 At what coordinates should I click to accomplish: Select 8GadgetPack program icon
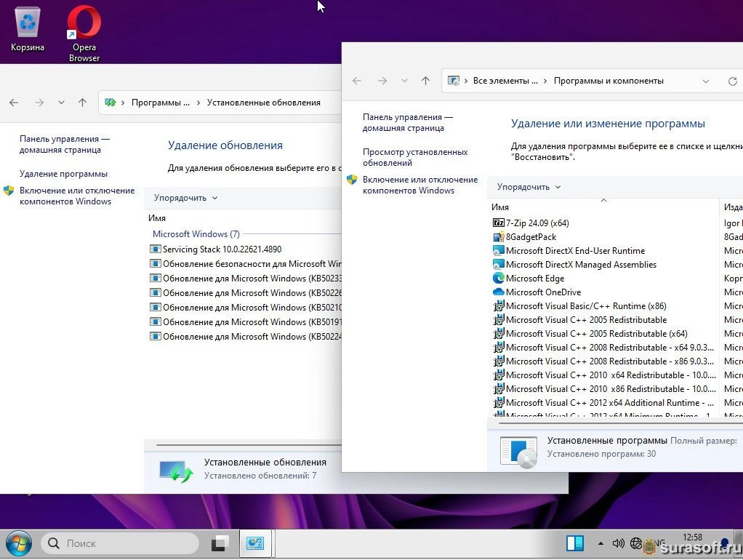[x=499, y=237]
